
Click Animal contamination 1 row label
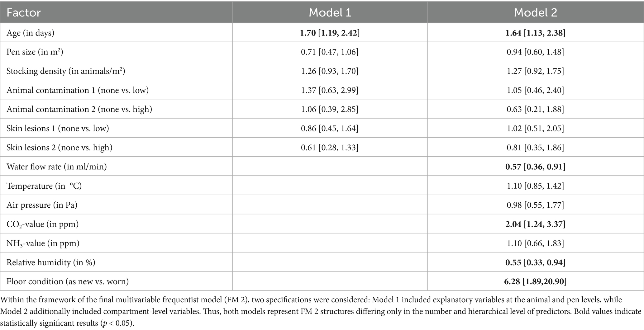click(78, 90)
